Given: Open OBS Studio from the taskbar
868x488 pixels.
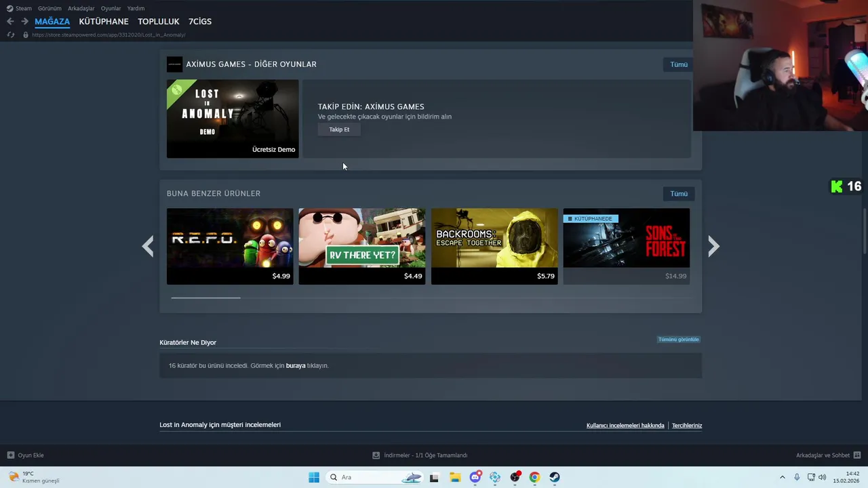Looking at the screenshot, I should coord(515,477).
